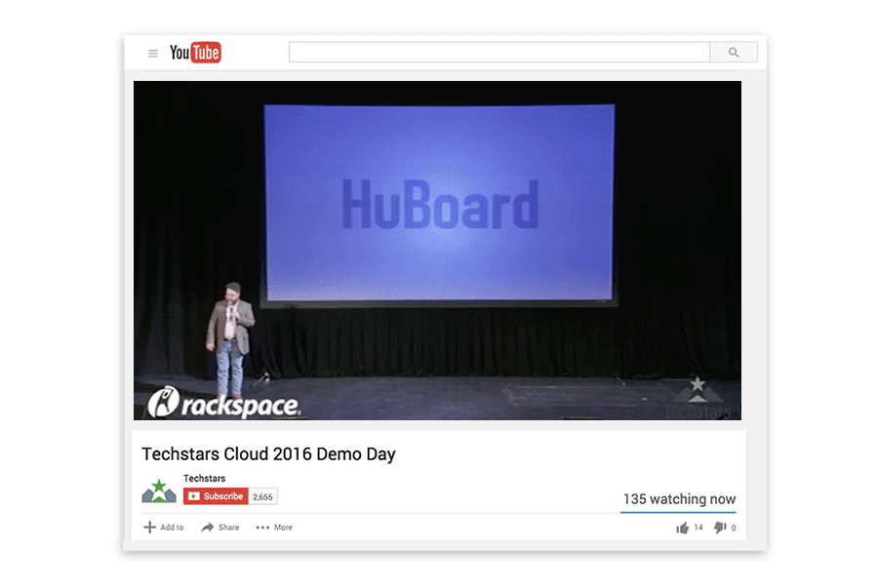
Task: Click Add to playlist button
Action: (x=164, y=527)
